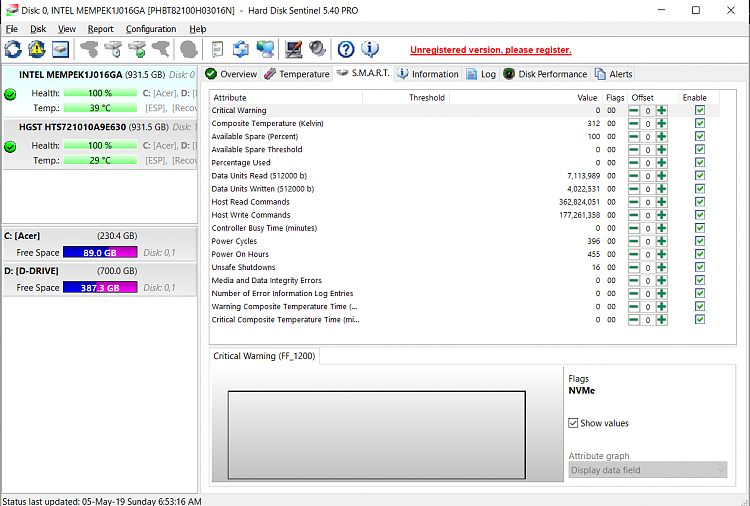The height and width of the screenshot is (506, 750).
Task: Click the yellow warning refresh toolbar icon
Action: [37, 49]
